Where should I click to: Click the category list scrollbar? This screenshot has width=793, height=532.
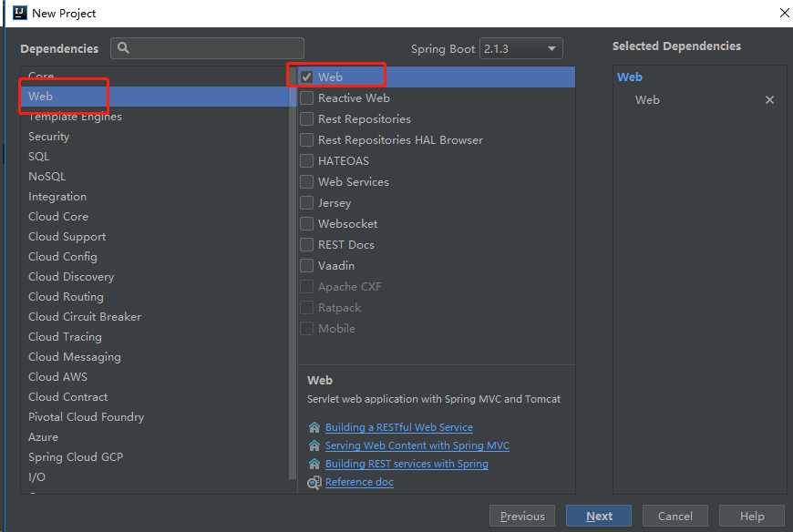[293, 273]
